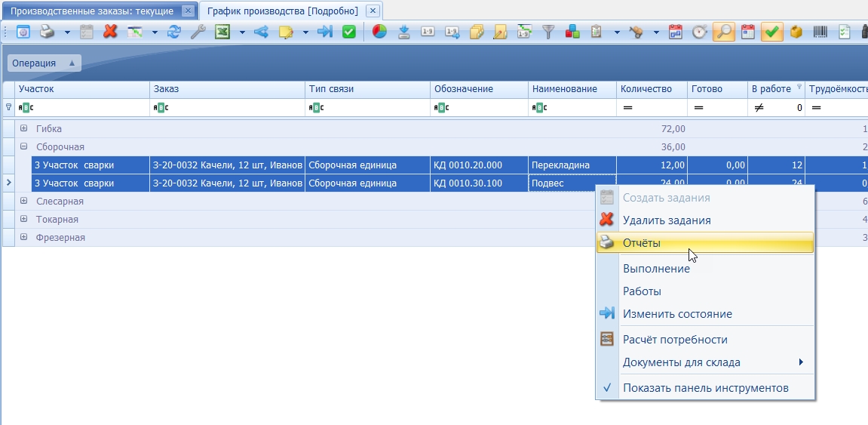Click the hand truck icon
Image resolution: width=868 pixels, height=425 pixels.
click(636, 32)
